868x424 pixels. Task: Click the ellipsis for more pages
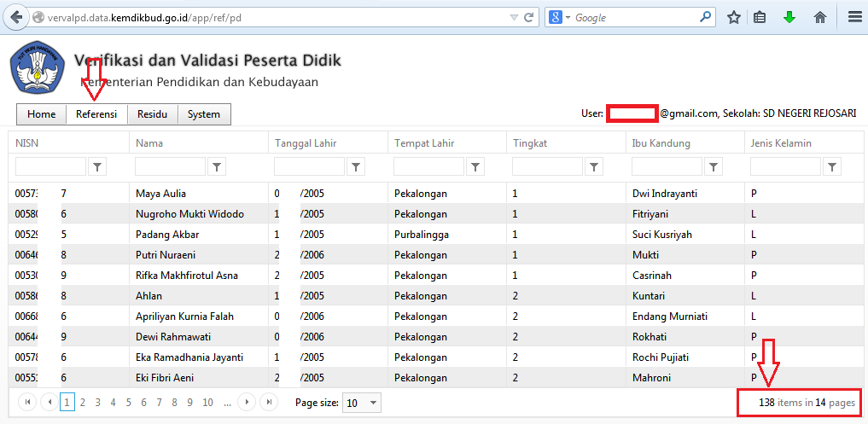click(227, 403)
